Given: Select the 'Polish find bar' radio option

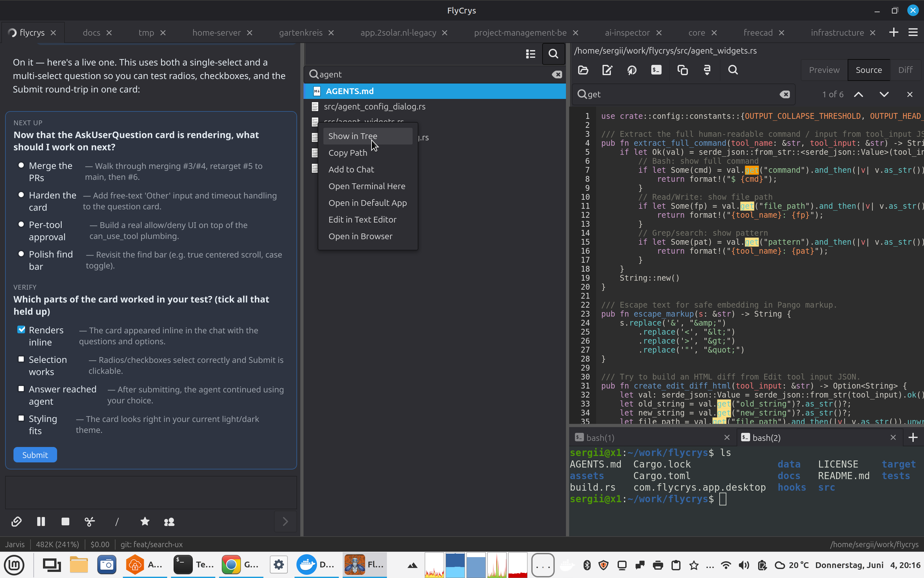Looking at the screenshot, I should click(21, 254).
